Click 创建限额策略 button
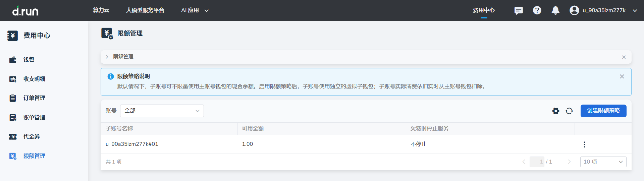Image resolution: width=644 pixels, height=181 pixels. pyautogui.click(x=603, y=111)
